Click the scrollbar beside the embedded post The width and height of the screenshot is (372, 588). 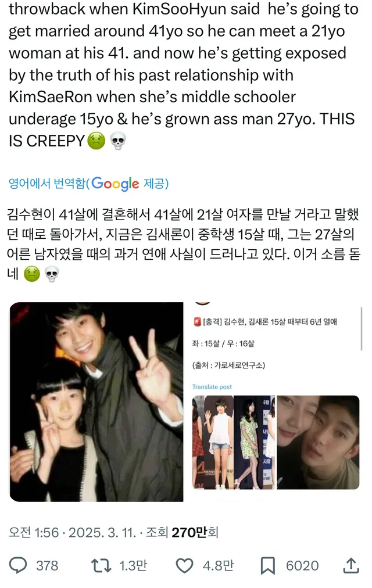point(362,328)
